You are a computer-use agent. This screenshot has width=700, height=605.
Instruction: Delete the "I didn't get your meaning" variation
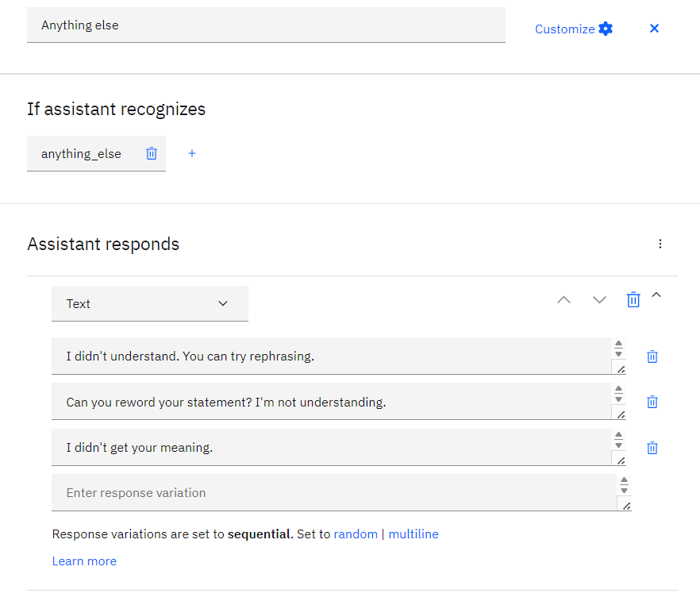(x=652, y=447)
